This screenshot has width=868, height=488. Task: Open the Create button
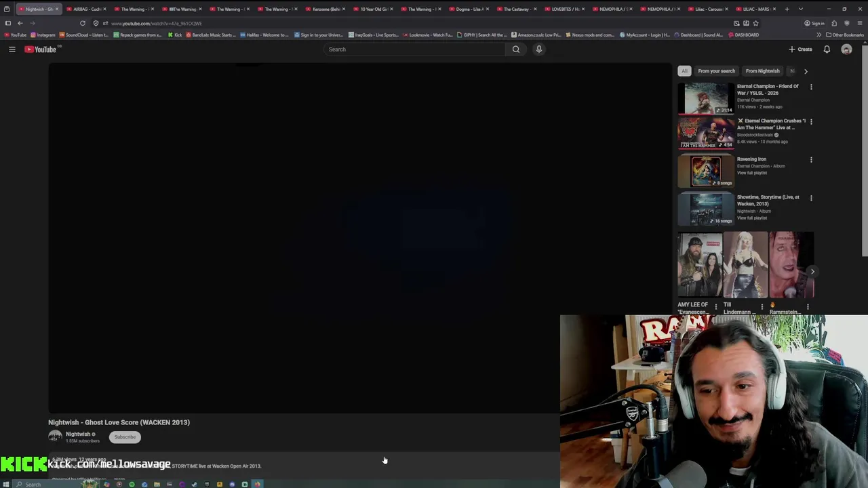800,49
